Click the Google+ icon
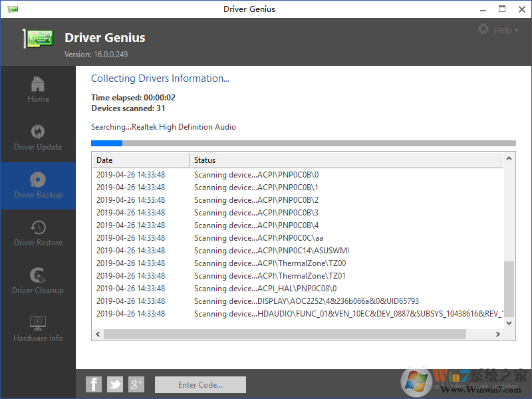Screen dimensions: 532x399 click(x=136, y=384)
